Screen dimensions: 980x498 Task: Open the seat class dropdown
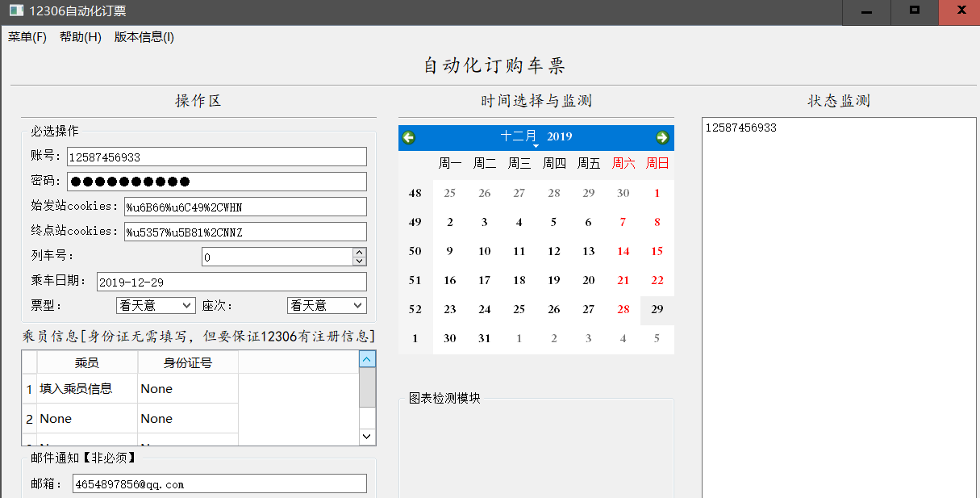click(x=327, y=306)
